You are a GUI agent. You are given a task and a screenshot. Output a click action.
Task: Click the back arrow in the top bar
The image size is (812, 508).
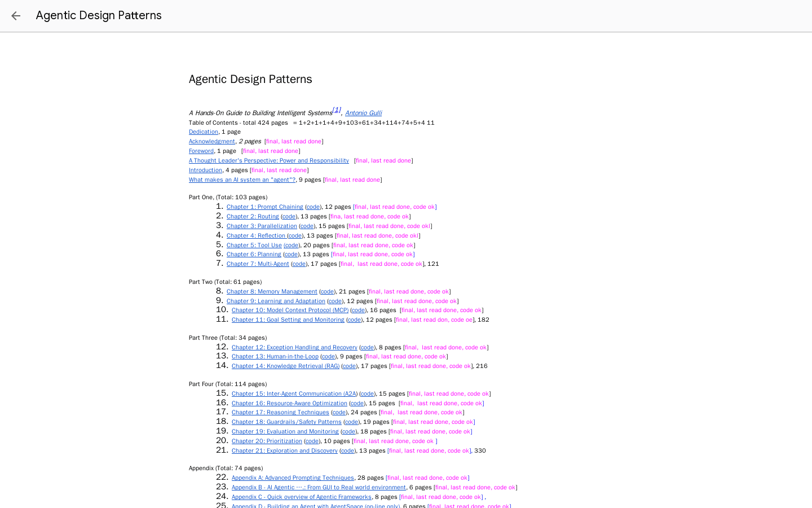pyautogui.click(x=15, y=16)
